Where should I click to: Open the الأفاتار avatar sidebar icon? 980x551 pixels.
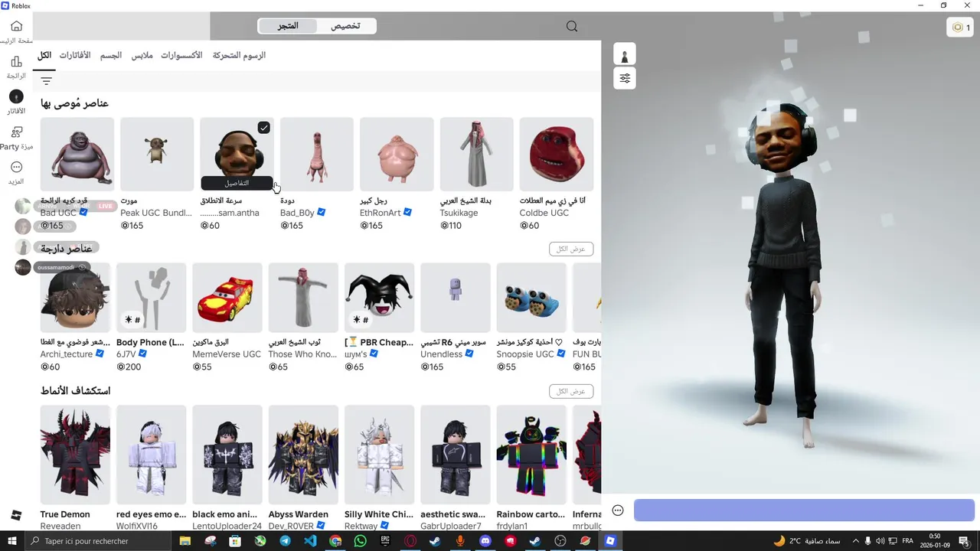coord(16,96)
